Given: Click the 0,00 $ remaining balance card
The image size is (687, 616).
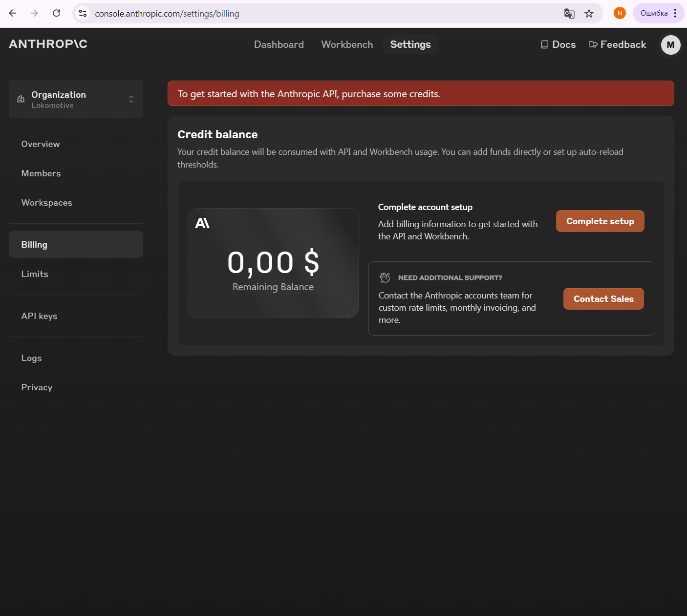Looking at the screenshot, I should (x=273, y=263).
